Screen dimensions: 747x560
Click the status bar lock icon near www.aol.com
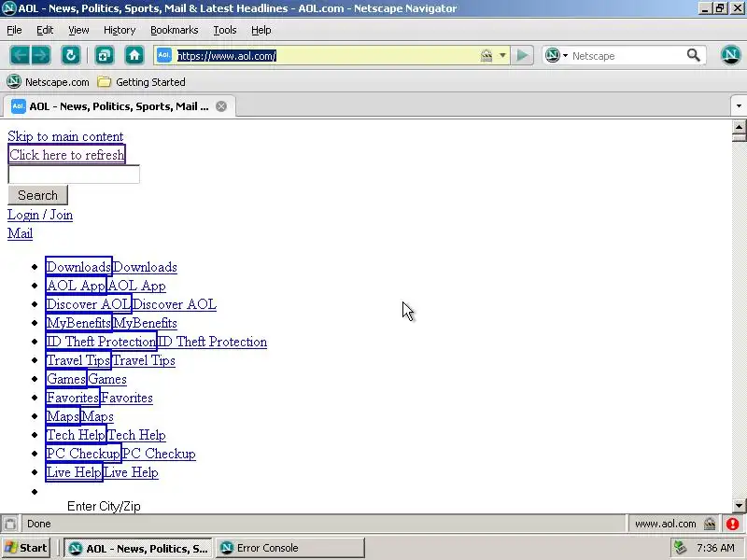pos(710,524)
